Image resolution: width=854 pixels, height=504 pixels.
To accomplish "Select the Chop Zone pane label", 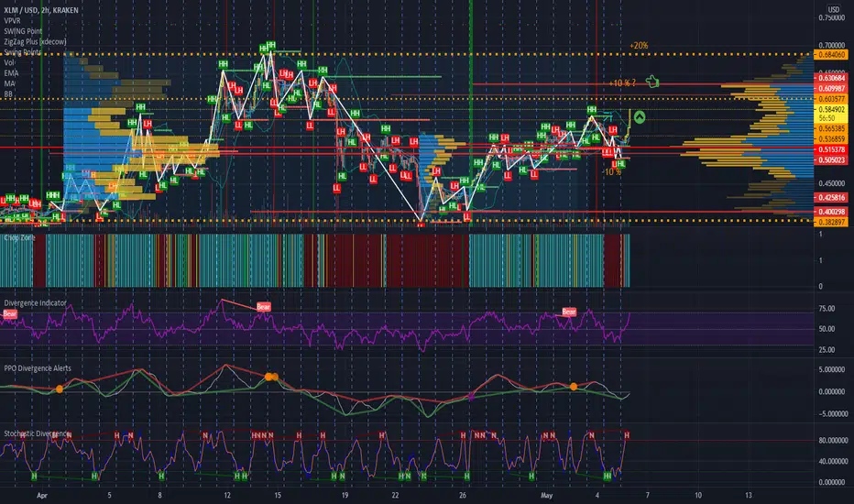I will [x=19, y=238].
